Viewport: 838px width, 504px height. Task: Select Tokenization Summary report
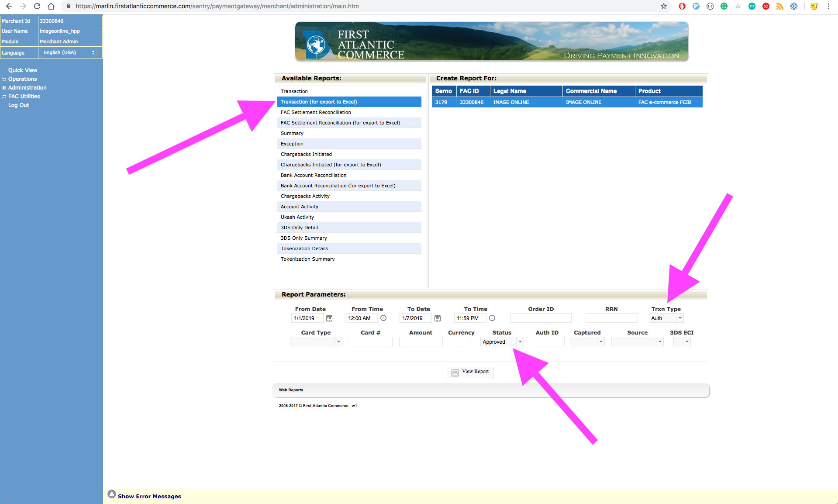coord(349,259)
